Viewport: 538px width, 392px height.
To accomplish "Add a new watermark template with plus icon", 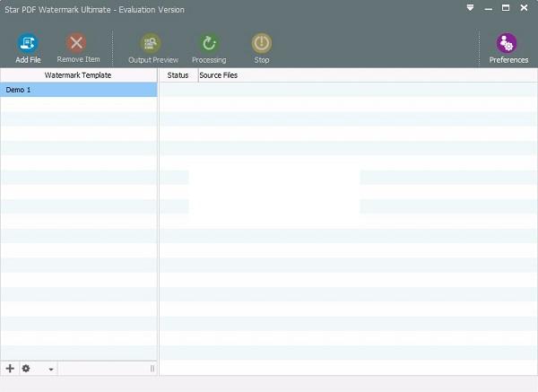I will click(10, 369).
